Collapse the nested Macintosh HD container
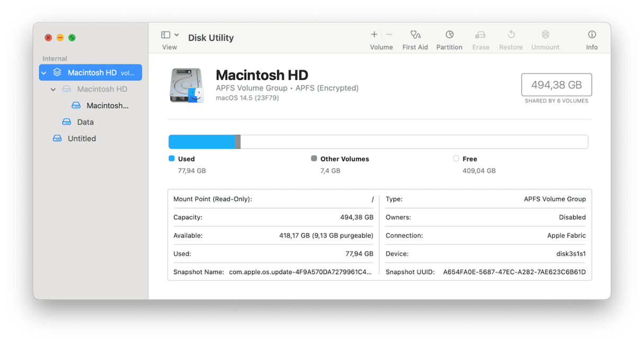The height and width of the screenshot is (343, 644). pyautogui.click(x=53, y=89)
